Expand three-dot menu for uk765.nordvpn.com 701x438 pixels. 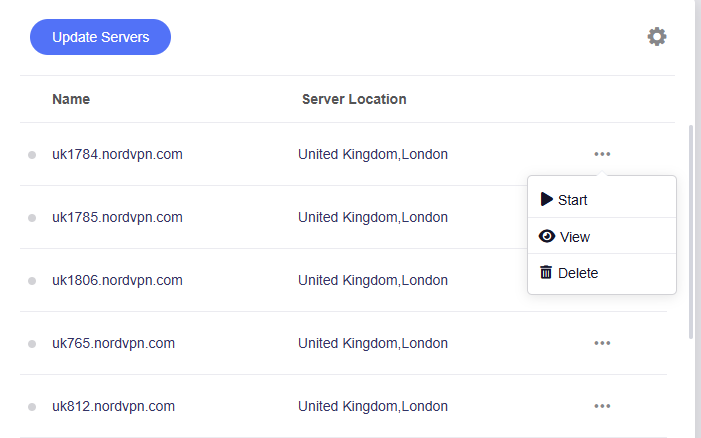(x=602, y=343)
